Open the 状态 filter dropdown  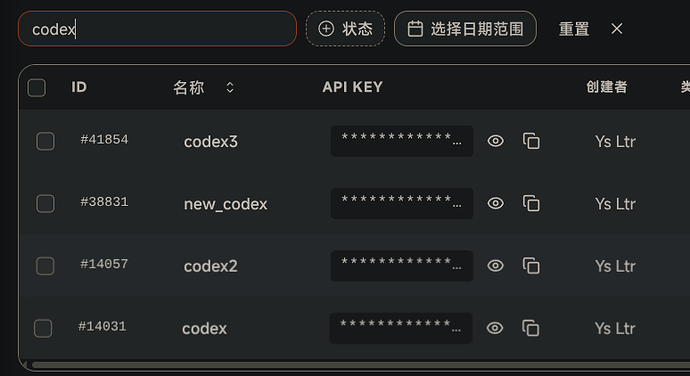(345, 29)
